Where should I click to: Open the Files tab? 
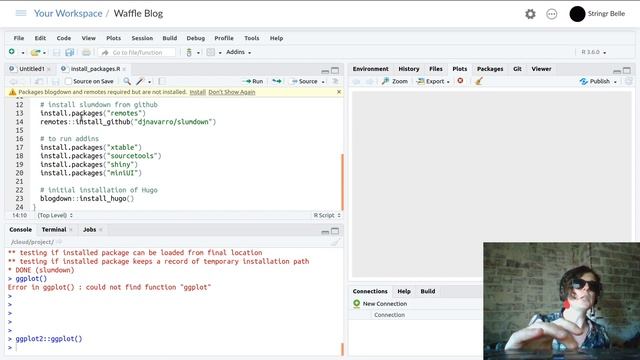pyautogui.click(x=436, y=69)
